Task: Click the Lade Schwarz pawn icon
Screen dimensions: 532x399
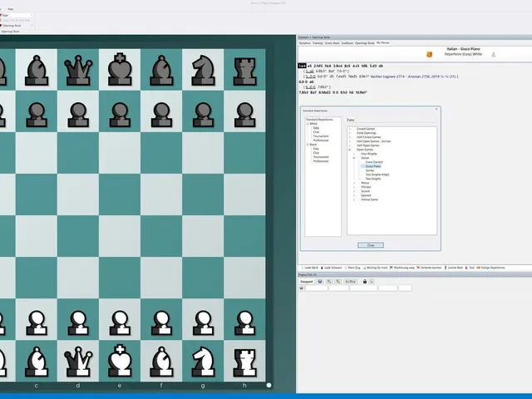Action: [322, 268]
